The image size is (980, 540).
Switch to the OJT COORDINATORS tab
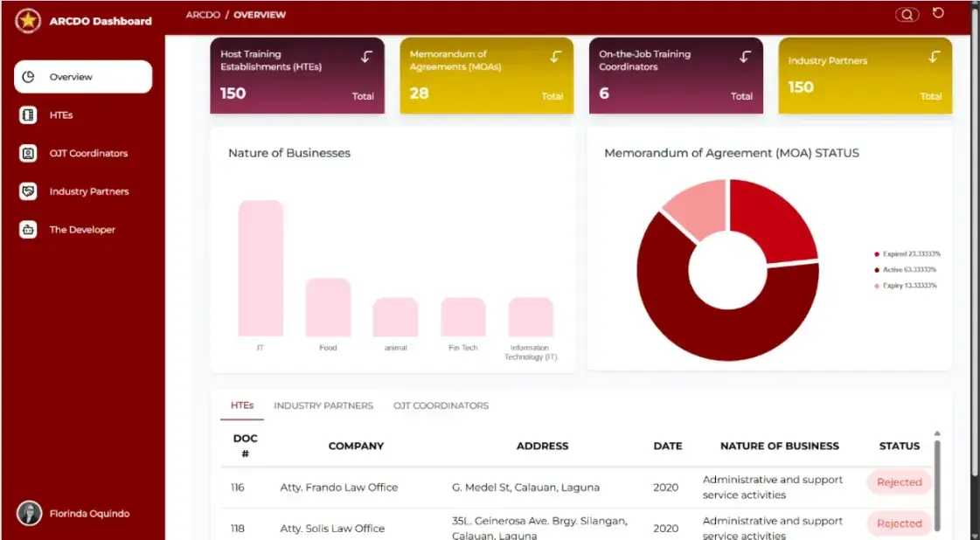(441, 405)
